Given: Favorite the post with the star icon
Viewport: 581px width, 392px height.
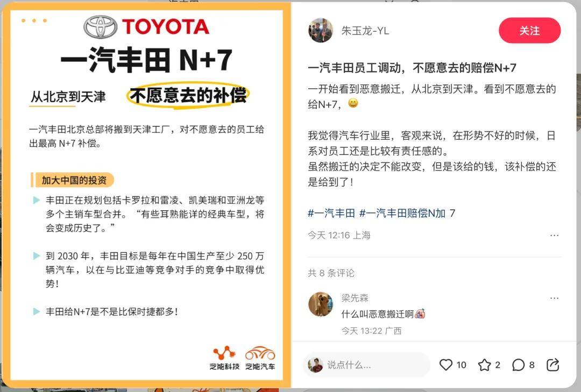Looking at the screenshot, I should [x=484, y=365].
